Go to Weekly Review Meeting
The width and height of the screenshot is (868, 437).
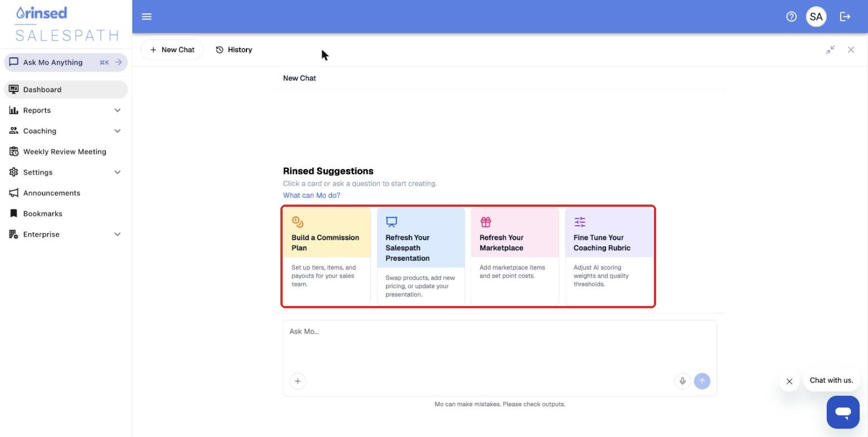pos(66,152)
